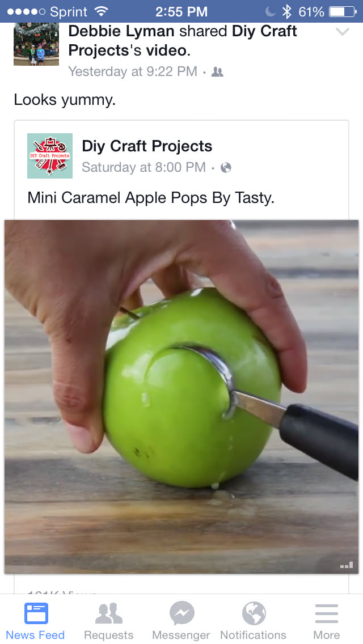Expand post options chevron on Debbie's post

(x=343, y=32)
